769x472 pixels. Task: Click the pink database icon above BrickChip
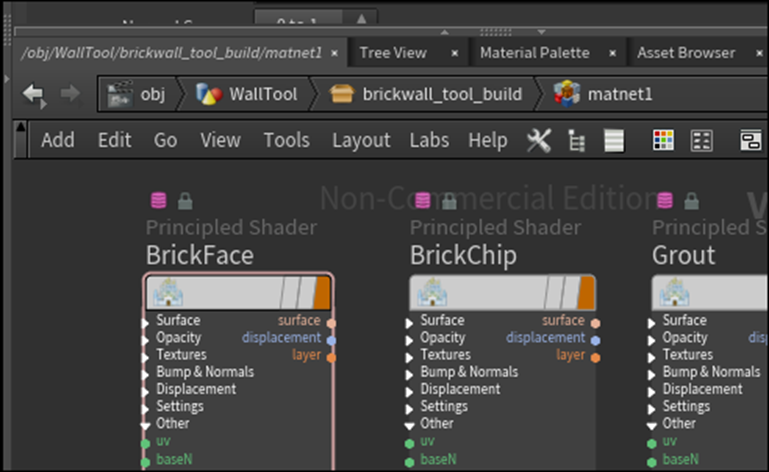pos(423,200)
